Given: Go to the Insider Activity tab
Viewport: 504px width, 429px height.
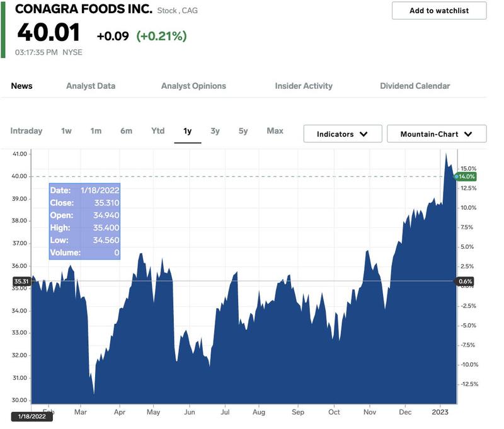Looking at the screenshot, I should coord(304,86).
